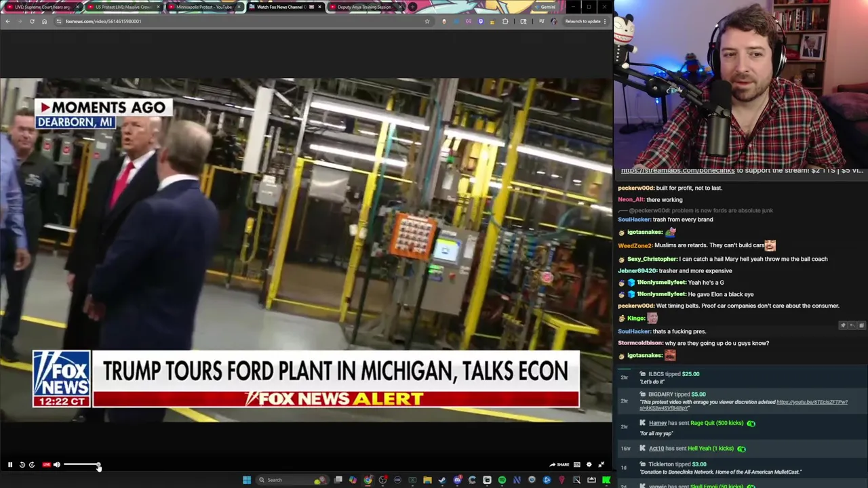Open the browser extensions puzzle icon
This screenshot has width=868, height=488.
click(x=505, y=21)
